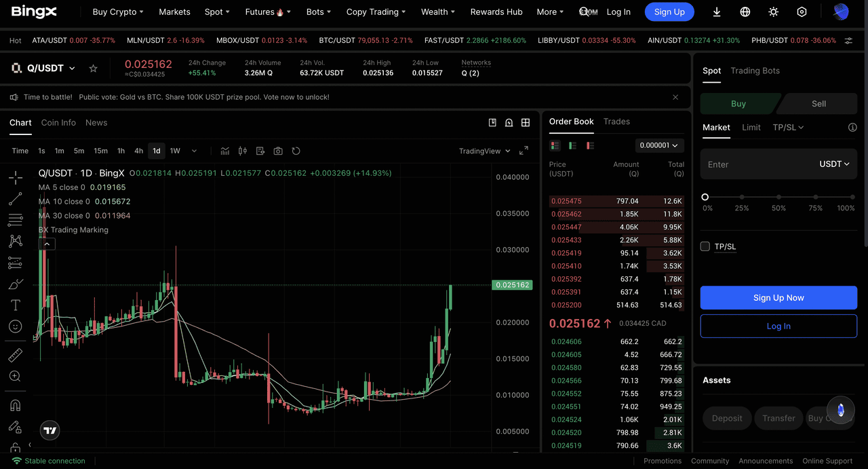The height and width of the screenshot is (469, 868).
Task: Switch to the Trades tab
Action: [x=616, y=121]
